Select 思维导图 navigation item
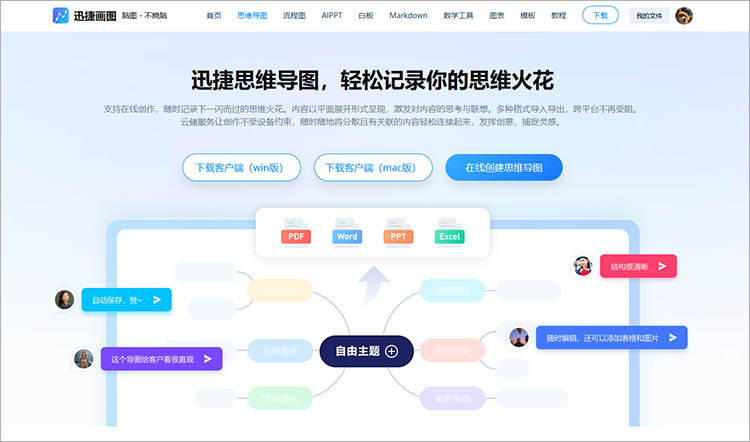Viewport: 750px width, 442px height. coord(252,15)
